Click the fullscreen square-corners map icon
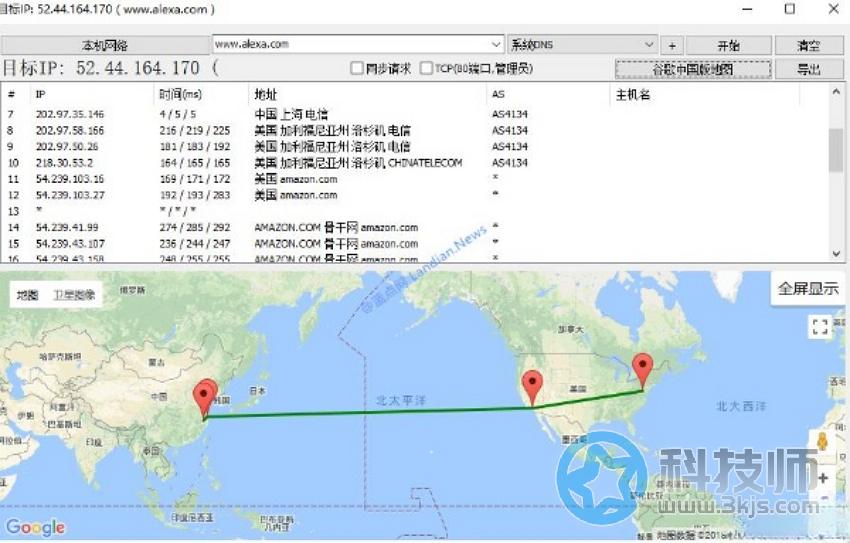 coord(820,327)
